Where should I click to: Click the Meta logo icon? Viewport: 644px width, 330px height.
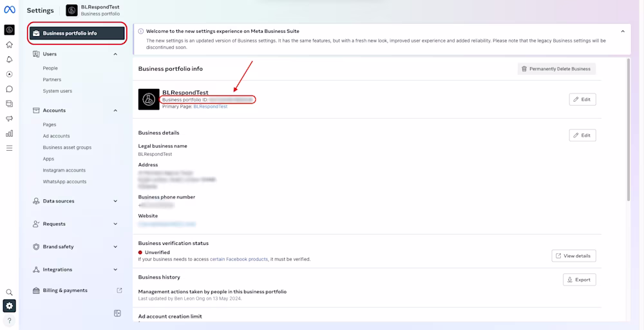click(x=10, y=10)
